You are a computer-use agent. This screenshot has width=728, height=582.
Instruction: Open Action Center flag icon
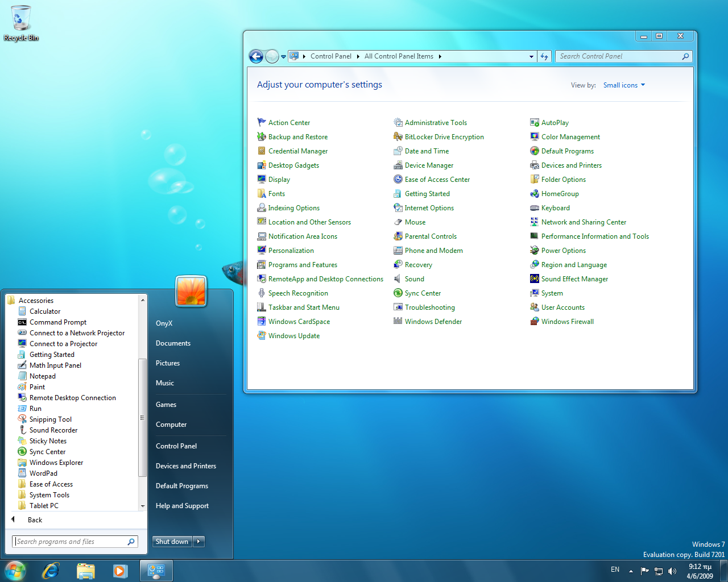coord(262,122)
